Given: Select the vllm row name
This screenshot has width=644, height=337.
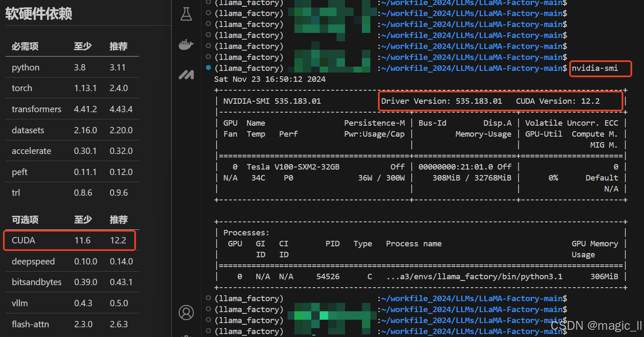Looking at the screenshot, I should coord(20,303).
